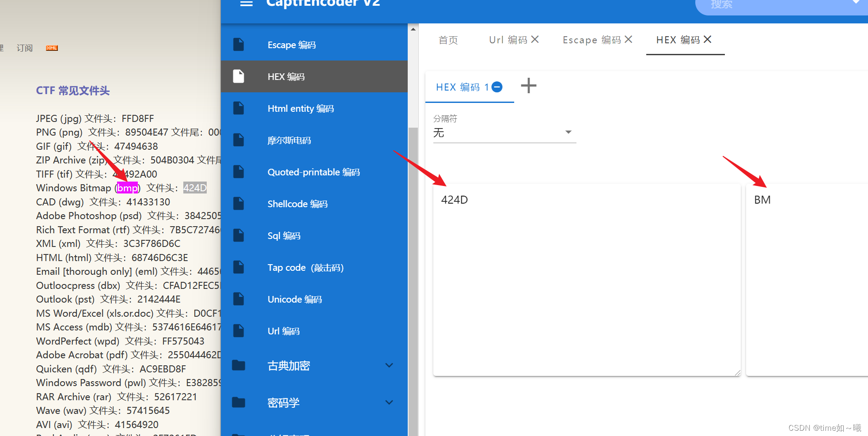The height and width of the screenshot is (436, 868).
Task: Expand the 密码学 category chevron
Action: [x=389, y=402]
